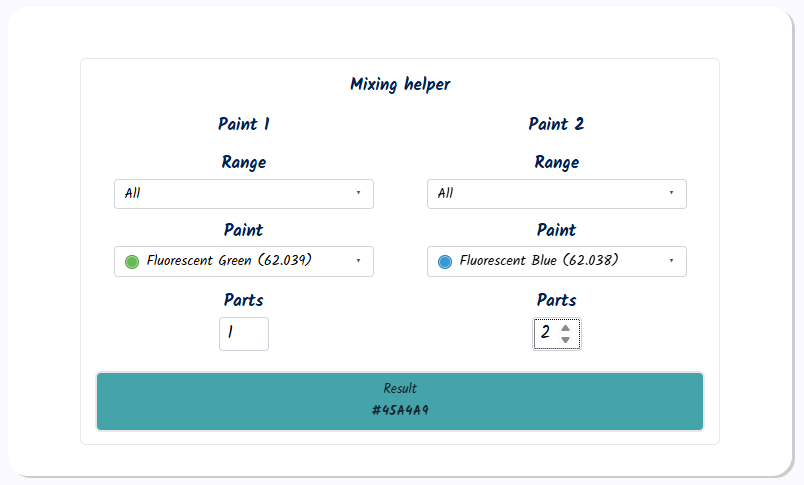This screenshot has height=485, width=804.
Task: Click the Parts label in Paint 1 column
Action: coord(243,300)
